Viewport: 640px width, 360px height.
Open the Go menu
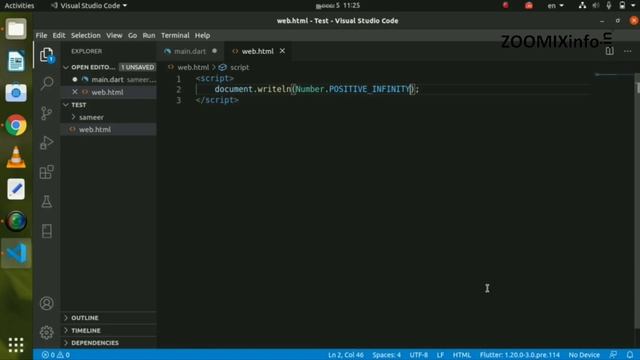tap(132, 36)
